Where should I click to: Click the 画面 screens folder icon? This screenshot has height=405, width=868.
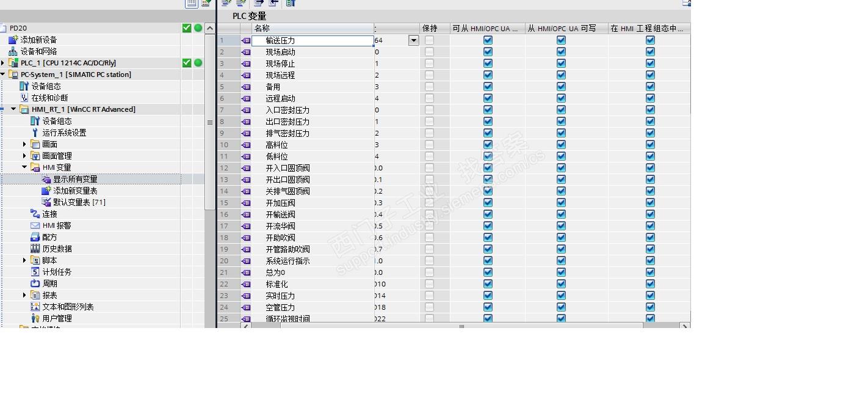tap(35, 144)
